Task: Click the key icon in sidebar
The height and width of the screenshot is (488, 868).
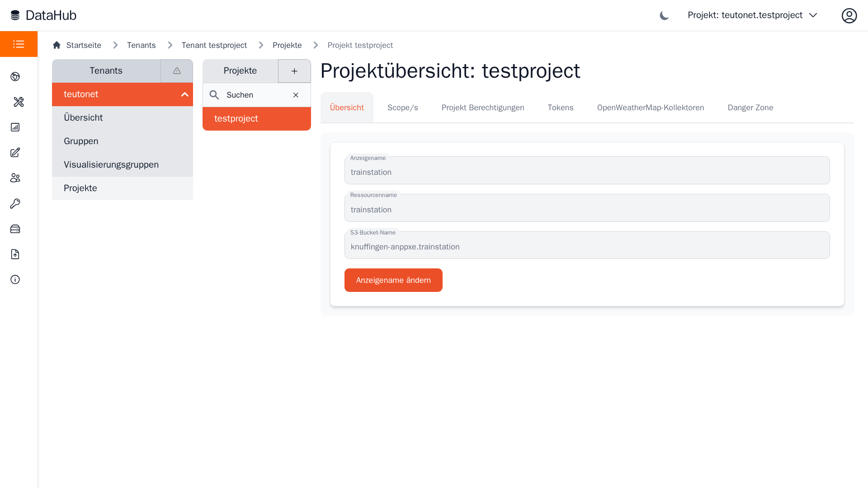Action: [15, 203]
